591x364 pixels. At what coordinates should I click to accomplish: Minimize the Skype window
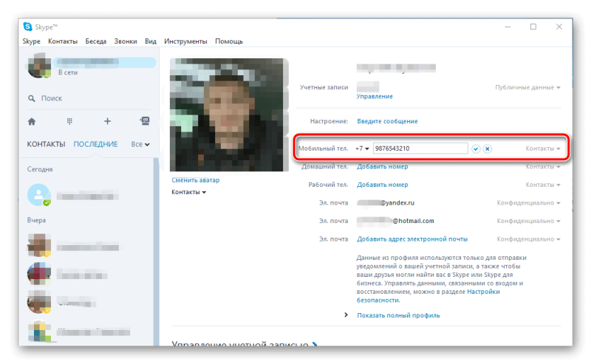click(x=508, y=27)
